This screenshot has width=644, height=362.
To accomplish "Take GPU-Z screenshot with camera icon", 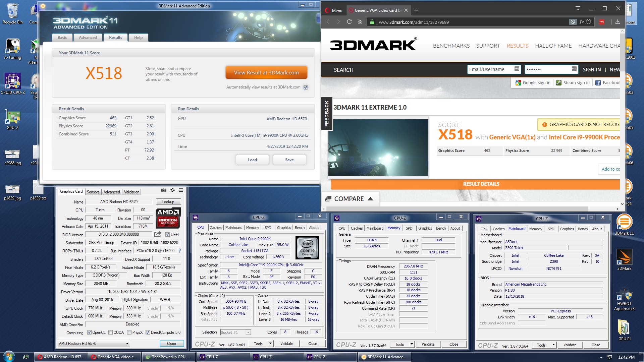I will click(164, 190).
